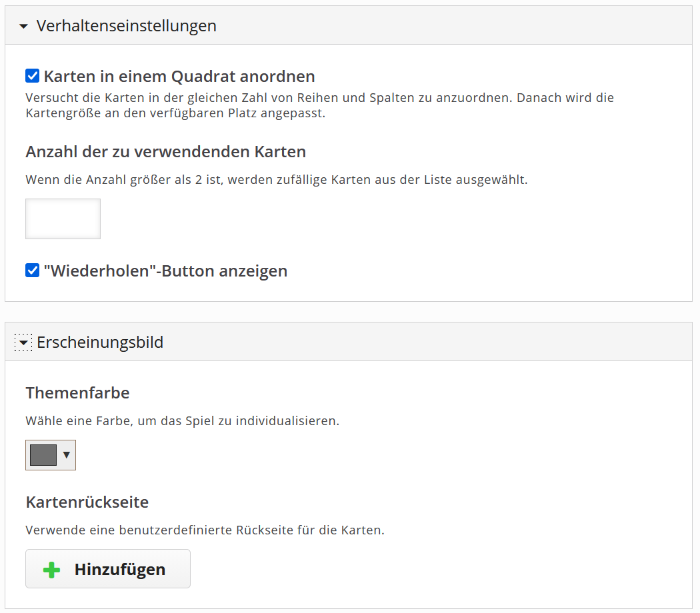700x613 pixels.
Task: Focus the Anzahl der Karten input field
Action: click(63, 219)
